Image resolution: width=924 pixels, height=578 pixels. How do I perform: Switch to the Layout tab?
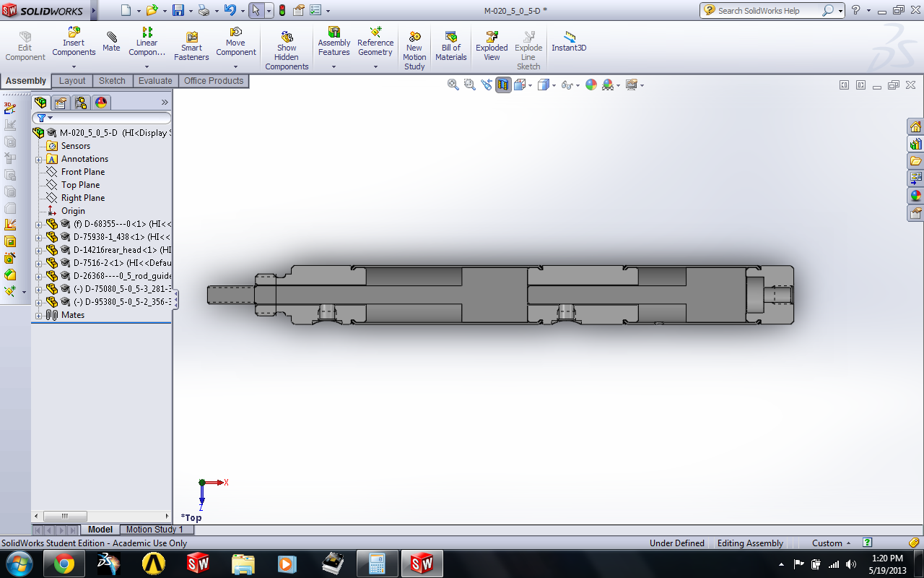pyautogui.click(x=72, y=81)
